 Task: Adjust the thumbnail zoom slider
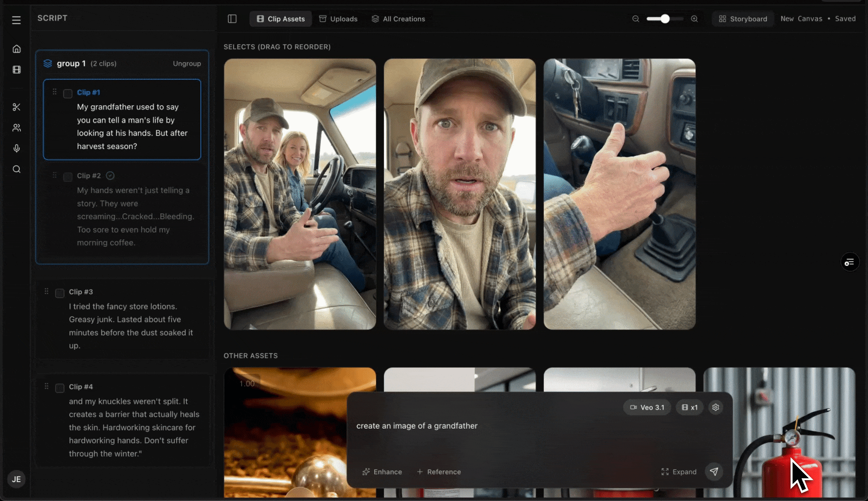click(x=665, y=19)
